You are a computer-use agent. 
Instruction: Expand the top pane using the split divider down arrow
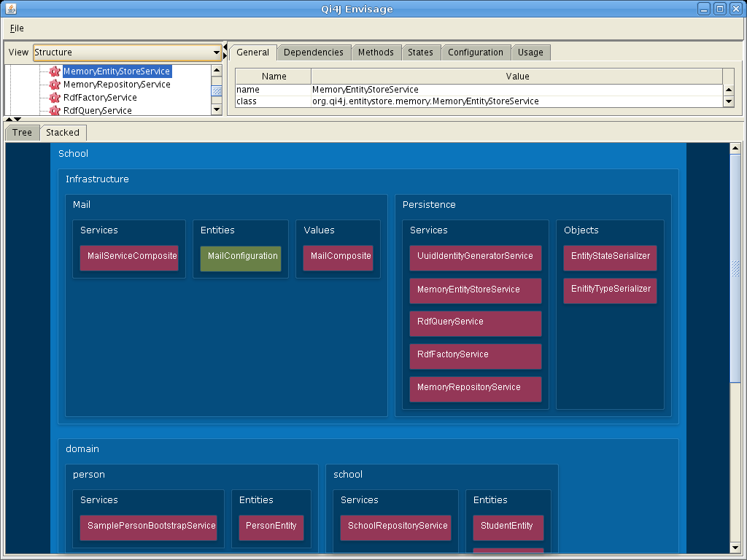[x=18, y=119]
